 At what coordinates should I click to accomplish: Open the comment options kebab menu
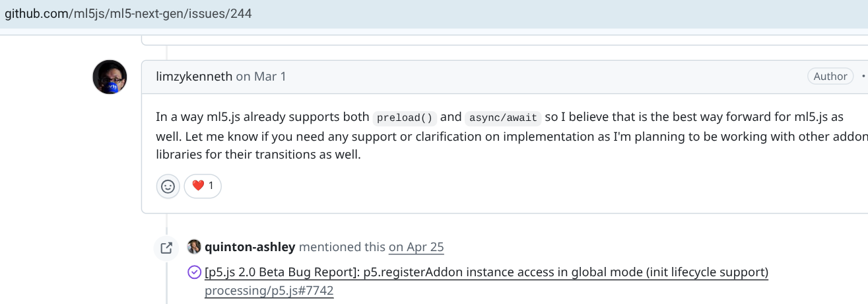coord(863,77)
